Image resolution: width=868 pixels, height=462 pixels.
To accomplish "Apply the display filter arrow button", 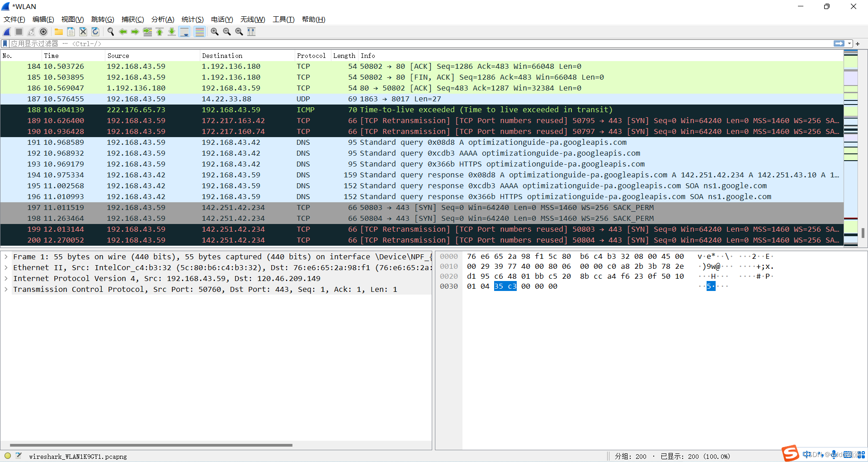I will [x=839, y=43].
